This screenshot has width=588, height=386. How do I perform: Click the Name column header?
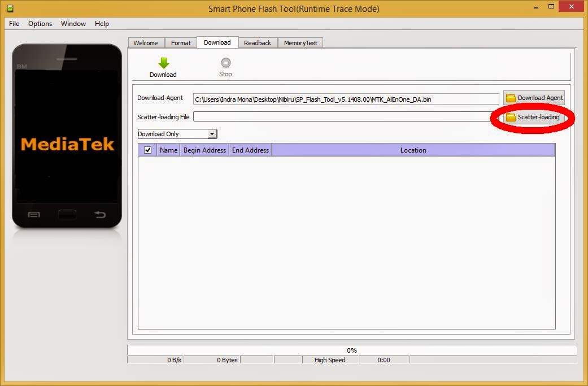pyautogui.click(x=168, y=150)
